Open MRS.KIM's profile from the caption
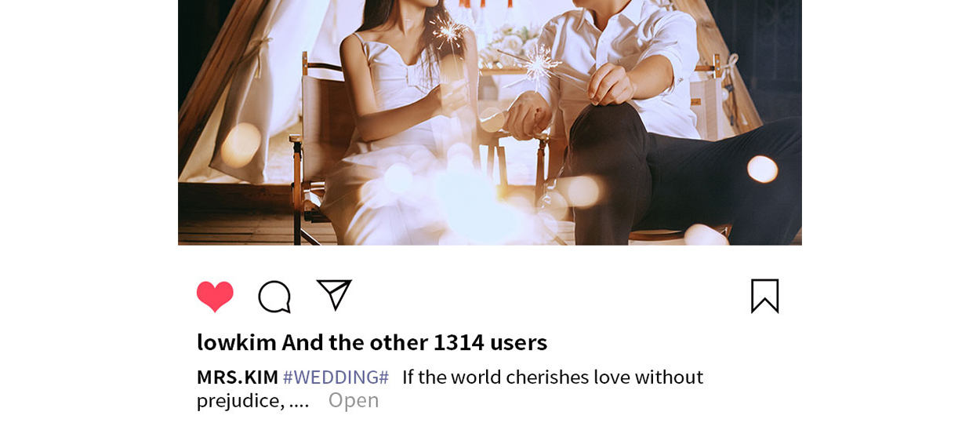The width and height of the screenshot is (980, 441). [238, 377]
